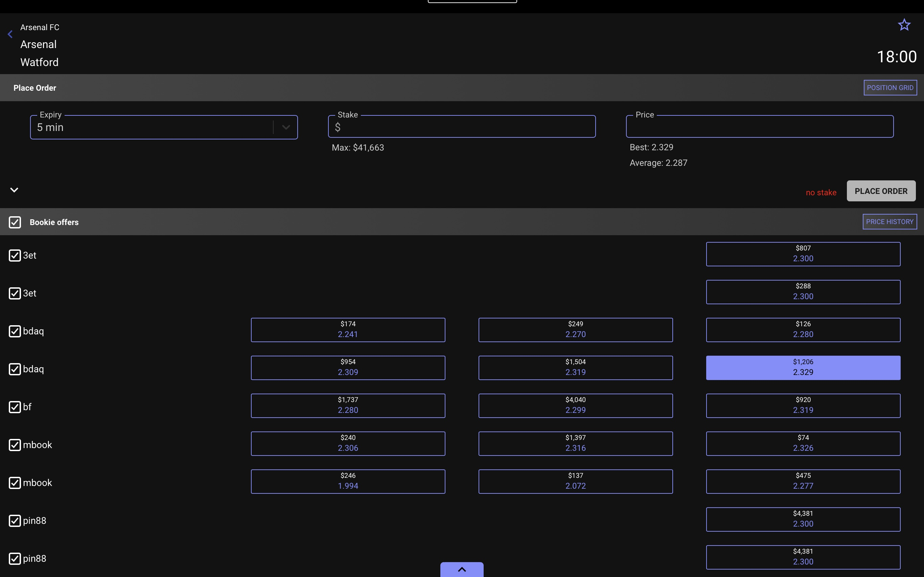Click the Average: 2.287 price text

pos(658,163)
